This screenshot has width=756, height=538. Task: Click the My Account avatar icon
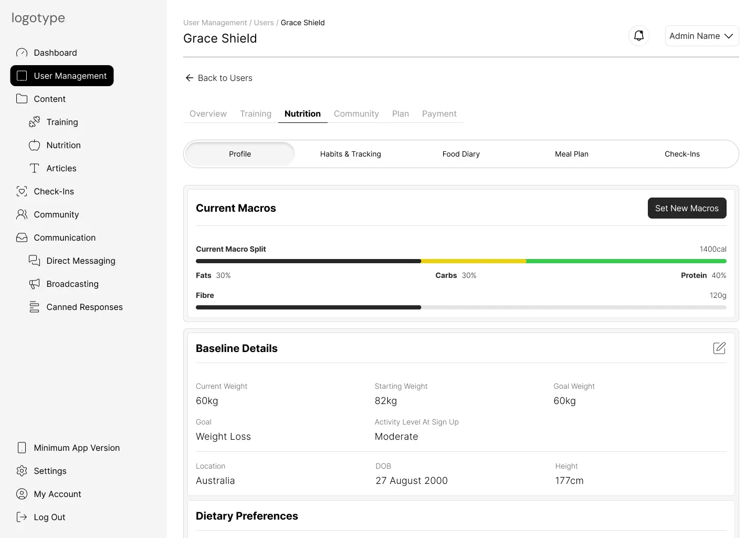click(x=22, y=494)
